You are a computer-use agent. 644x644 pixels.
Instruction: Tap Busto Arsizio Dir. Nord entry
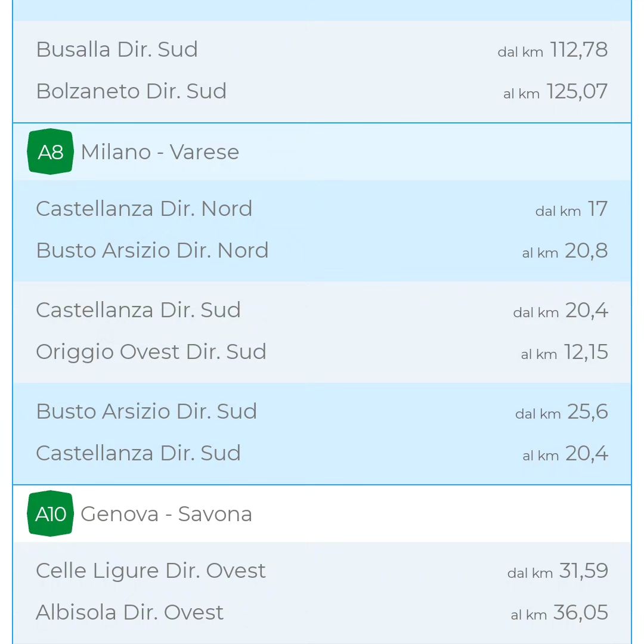coord(153,250)
